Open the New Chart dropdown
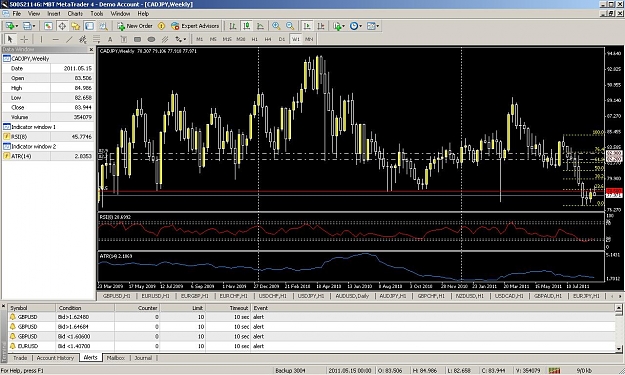This screenshot has height=375, width=625. pos(11,26)
